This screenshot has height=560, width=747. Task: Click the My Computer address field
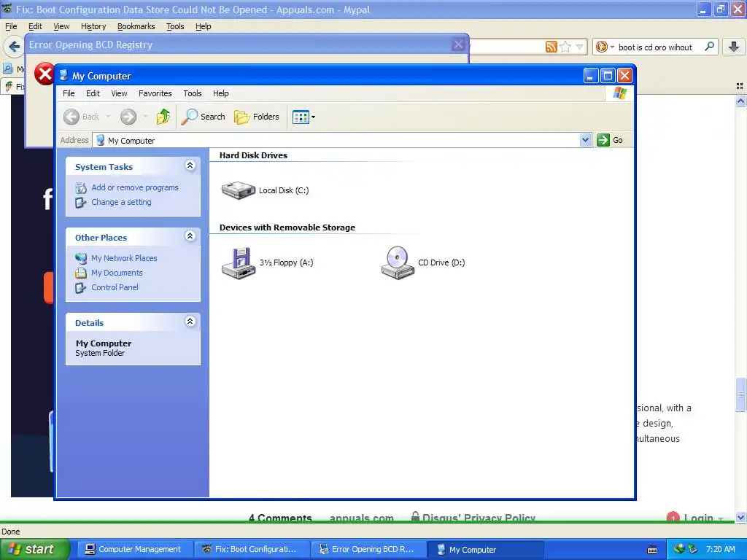(x=336, y=141)
